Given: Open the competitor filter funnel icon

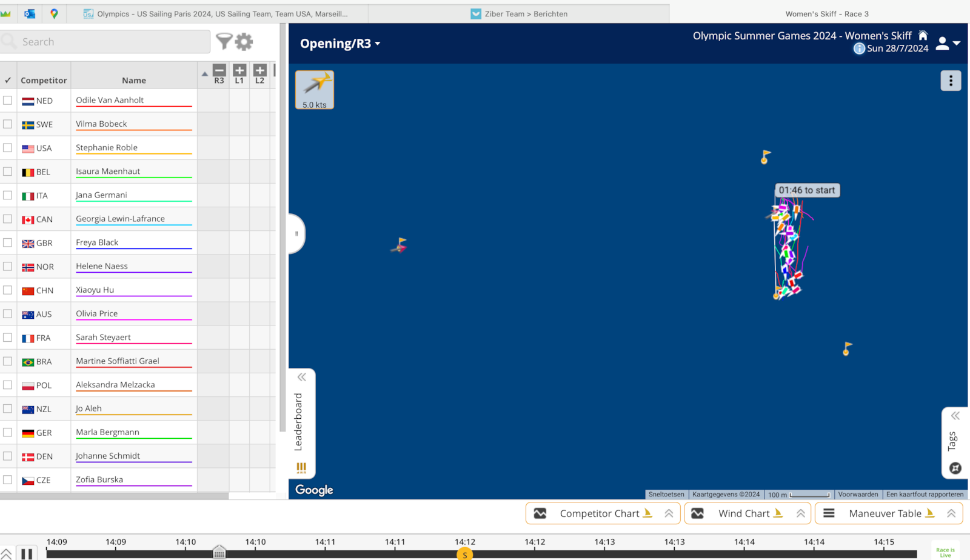Looking at the screenshot, I should click(x=224, y=41).
